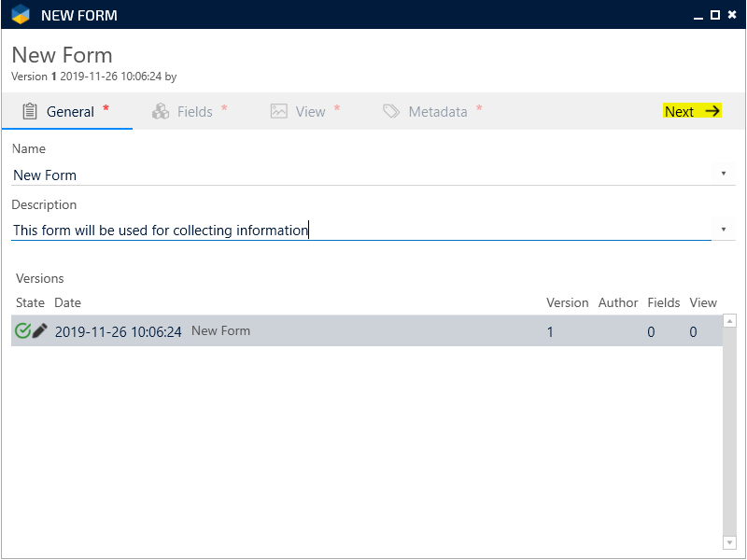Expand the Description field dropdown arrow
Screen dimensions: 747x560
click(x=724, y=229)
